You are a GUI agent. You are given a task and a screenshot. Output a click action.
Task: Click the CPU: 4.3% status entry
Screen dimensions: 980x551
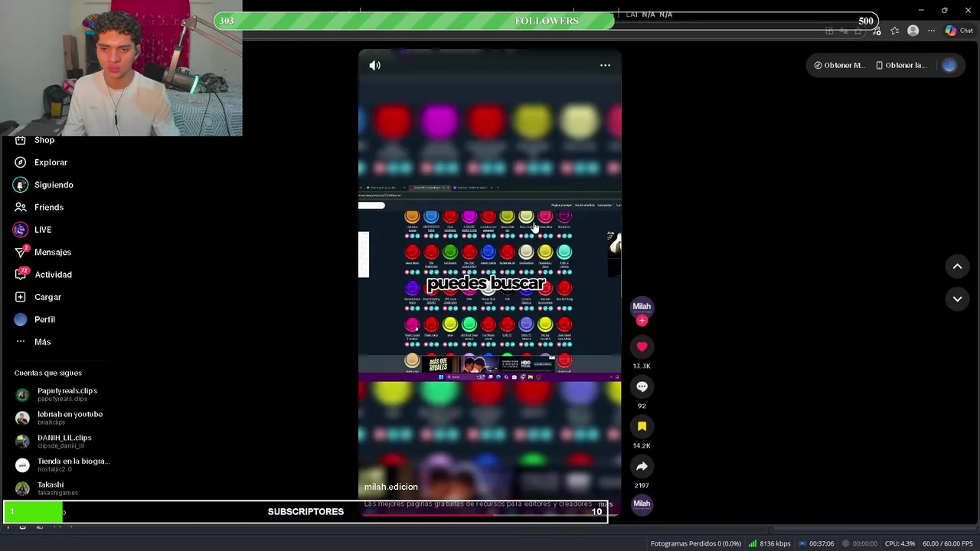(x=900, y=543)
